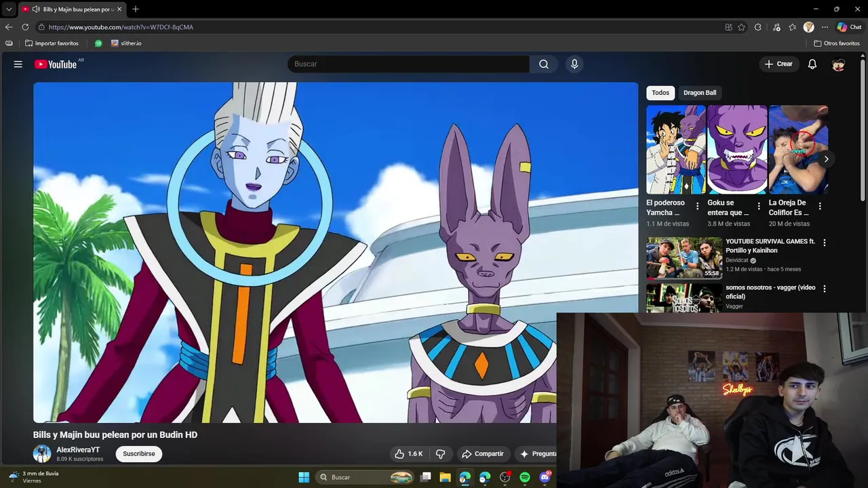Viewport: 868px width, 488px height.
Task: Show next Shorts with the right chevron
Action: [826, 159]
